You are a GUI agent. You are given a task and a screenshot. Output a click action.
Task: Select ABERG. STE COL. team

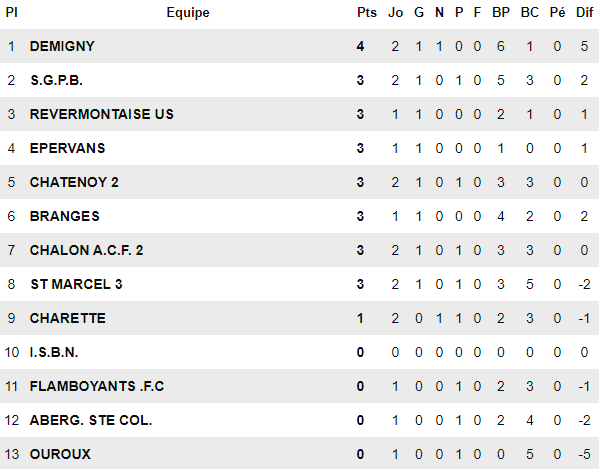pos(91,420)
